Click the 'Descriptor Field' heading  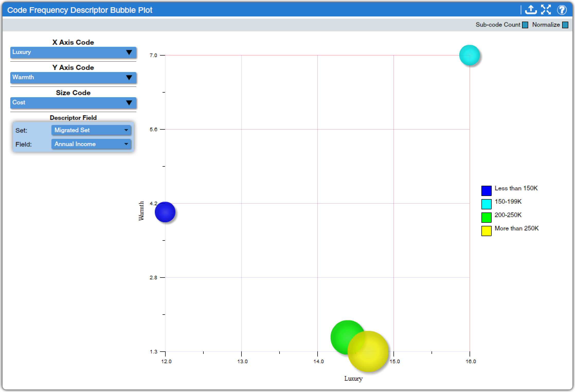point(73,118)
